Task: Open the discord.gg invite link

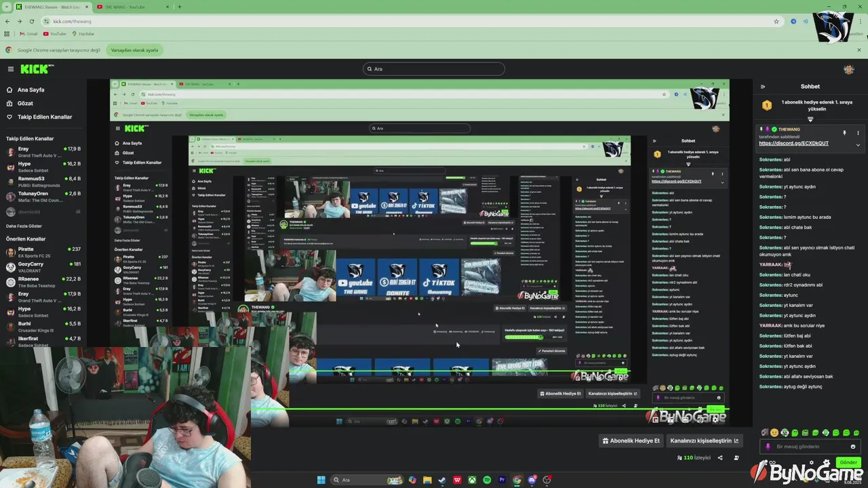Action: (793, 144)
